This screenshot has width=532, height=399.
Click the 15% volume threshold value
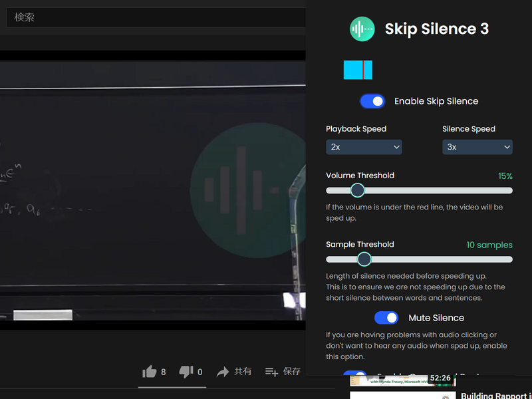click(505, 176)
